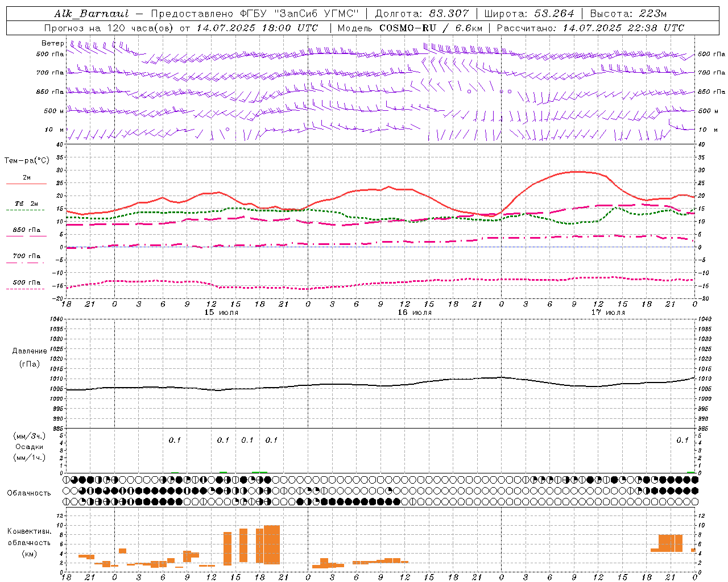Viewport: 728px width, 582px height.
Task: Click the (мм/1ч.) units label
Action: 29,458
